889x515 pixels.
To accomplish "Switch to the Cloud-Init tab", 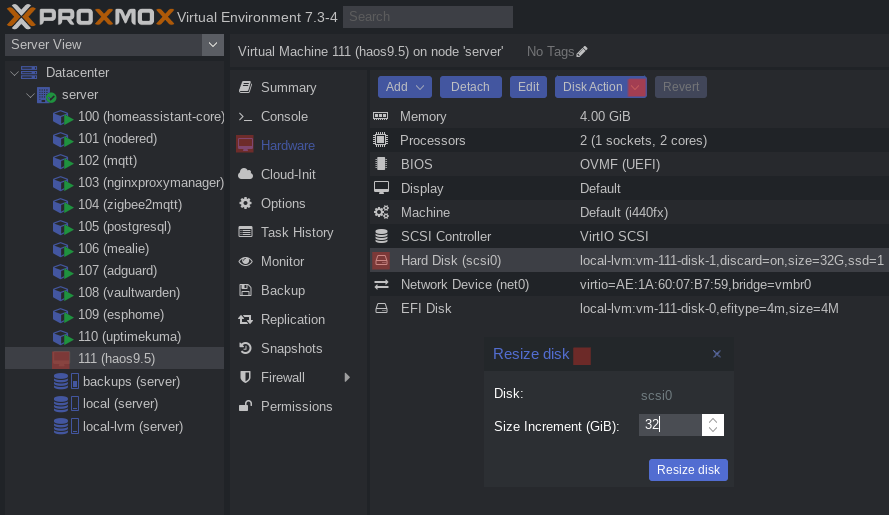I will [x=288, y=174].
